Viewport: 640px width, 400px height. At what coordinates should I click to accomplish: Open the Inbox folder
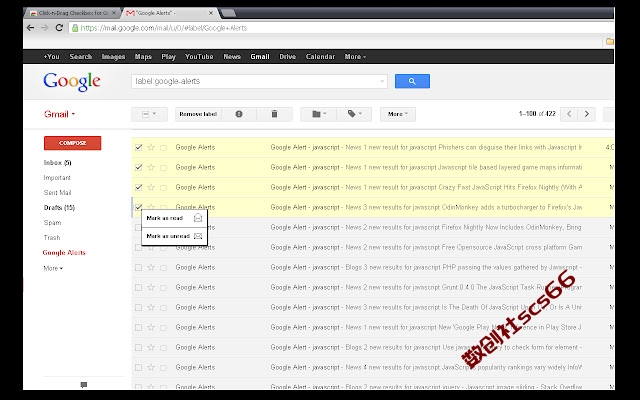point(58,162)
